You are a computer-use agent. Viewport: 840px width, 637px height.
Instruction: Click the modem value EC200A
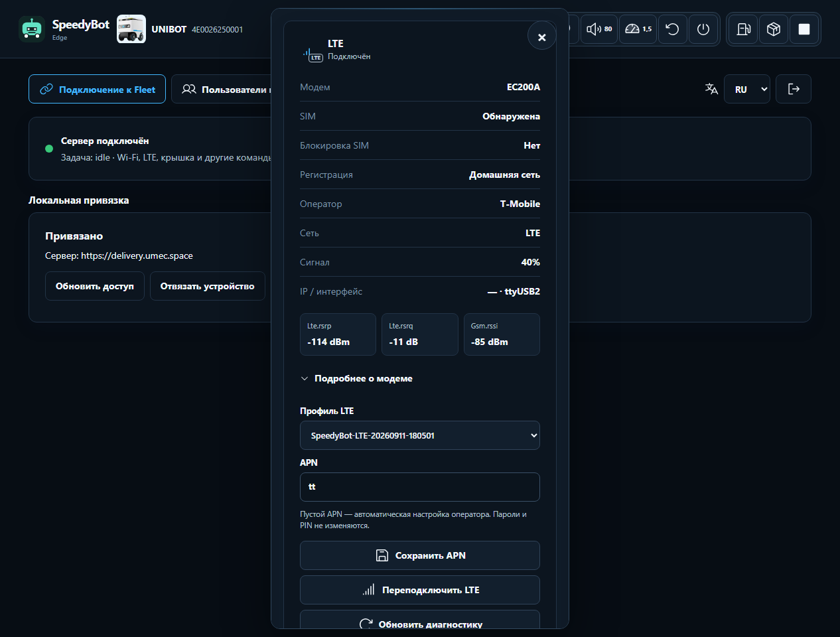524,87
